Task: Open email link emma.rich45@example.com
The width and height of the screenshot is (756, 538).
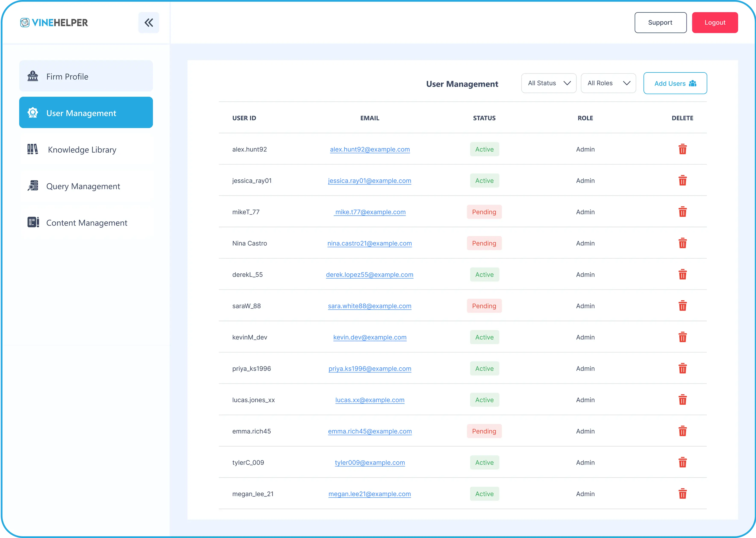Action: coord(370,431)
